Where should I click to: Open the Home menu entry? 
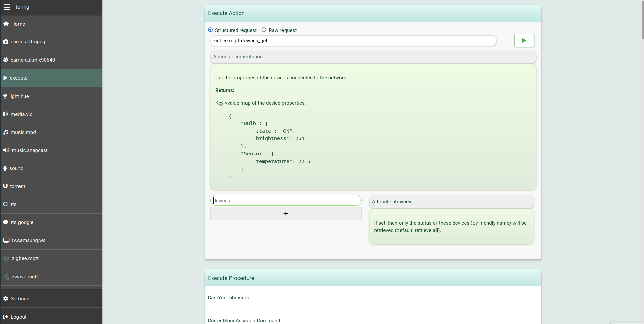tap(51, 24)
